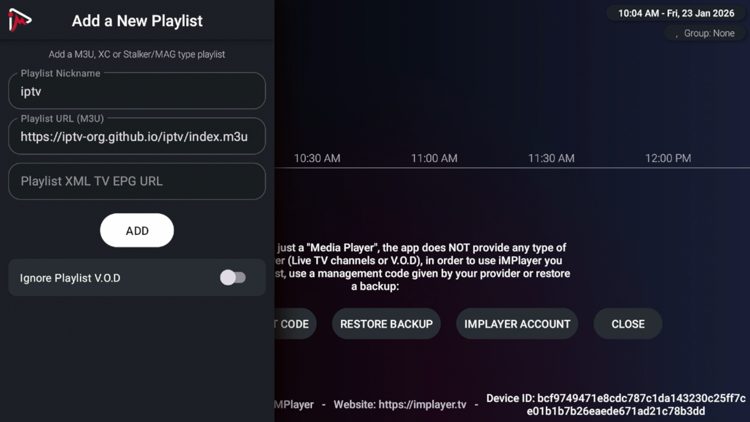Click the Add a New Playlist title
Image resolution: width=750 pixels, height=422 pixels.
pos(137,21)
